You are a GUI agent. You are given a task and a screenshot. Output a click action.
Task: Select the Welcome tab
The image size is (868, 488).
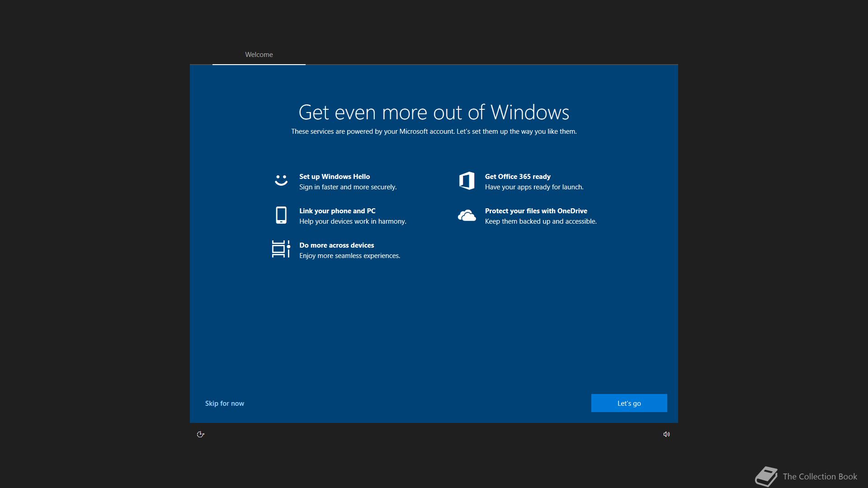coord(259,55)
